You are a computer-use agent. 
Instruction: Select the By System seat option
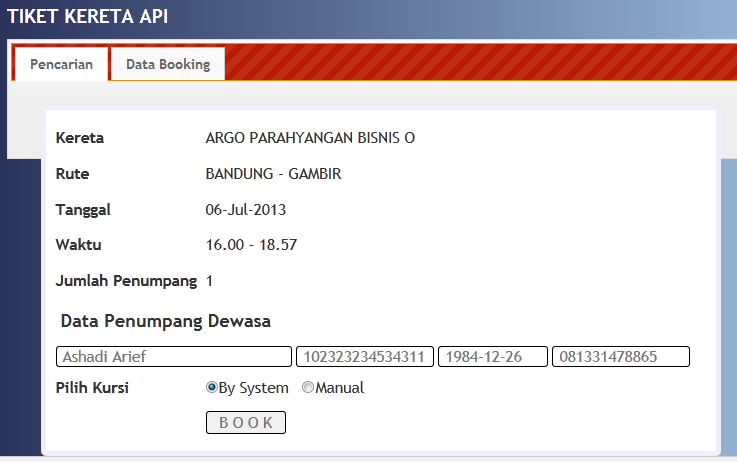212,388
